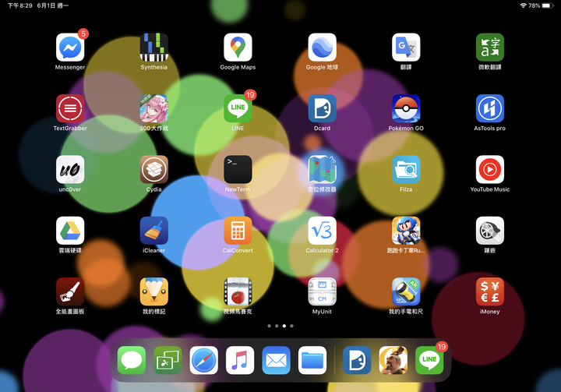Open the 鑲嵌 app
Image resolution: width=561 pixels, height=392 pixels.
click(490, 231)
